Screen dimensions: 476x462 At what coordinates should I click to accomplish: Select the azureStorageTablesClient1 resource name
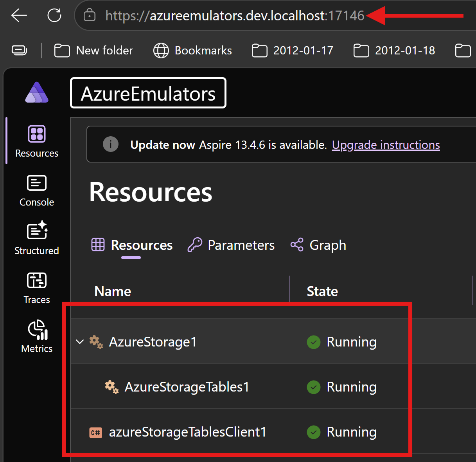click(x=188, y=432)
